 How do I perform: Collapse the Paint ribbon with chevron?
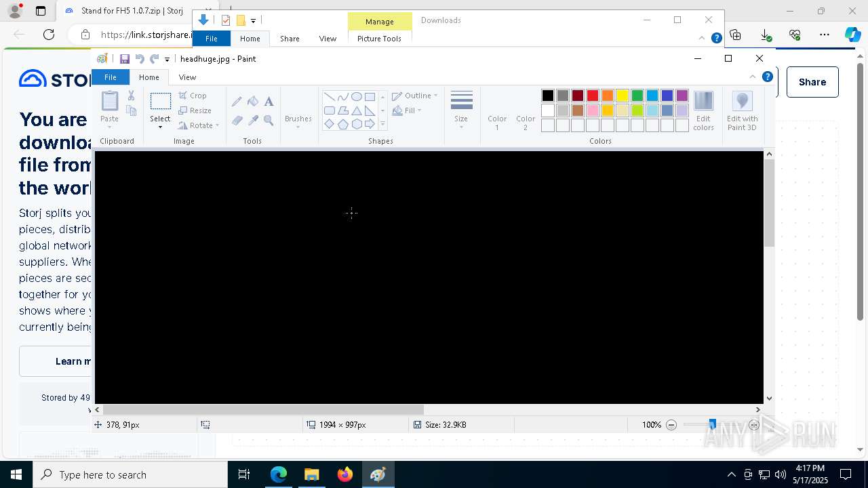click(752, 77)
